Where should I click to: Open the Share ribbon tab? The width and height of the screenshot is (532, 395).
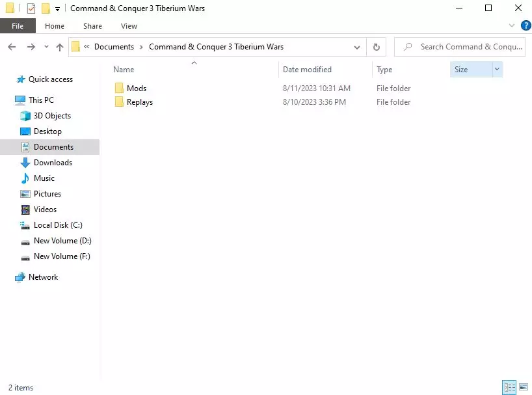92,26
